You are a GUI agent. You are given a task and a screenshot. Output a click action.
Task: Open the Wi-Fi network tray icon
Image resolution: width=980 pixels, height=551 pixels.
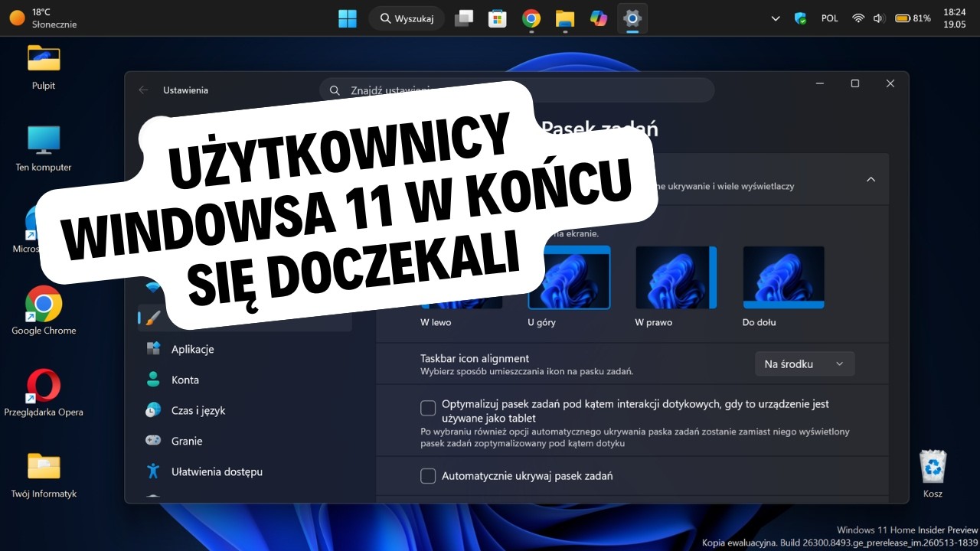click(x=858, y=18)
